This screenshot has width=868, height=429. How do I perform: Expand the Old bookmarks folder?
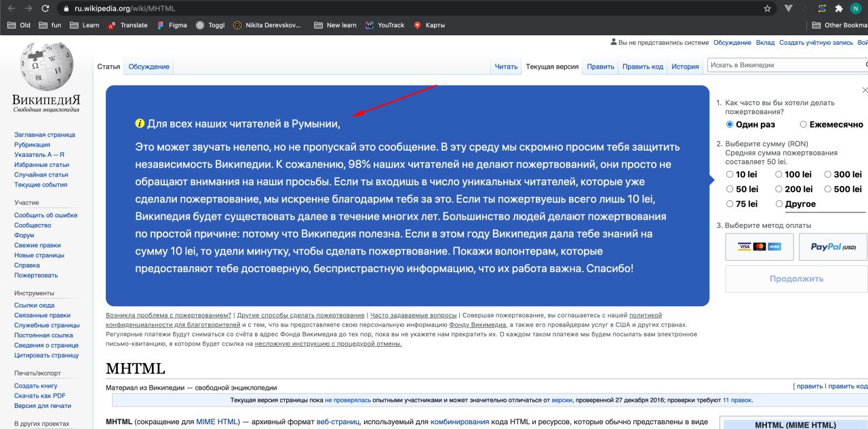[x=18, y=25]
